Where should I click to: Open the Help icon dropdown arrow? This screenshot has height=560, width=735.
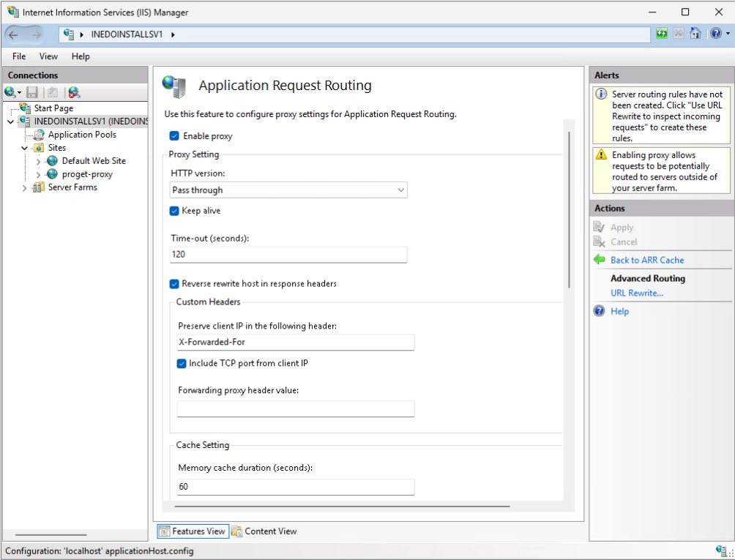coord(728,33)
